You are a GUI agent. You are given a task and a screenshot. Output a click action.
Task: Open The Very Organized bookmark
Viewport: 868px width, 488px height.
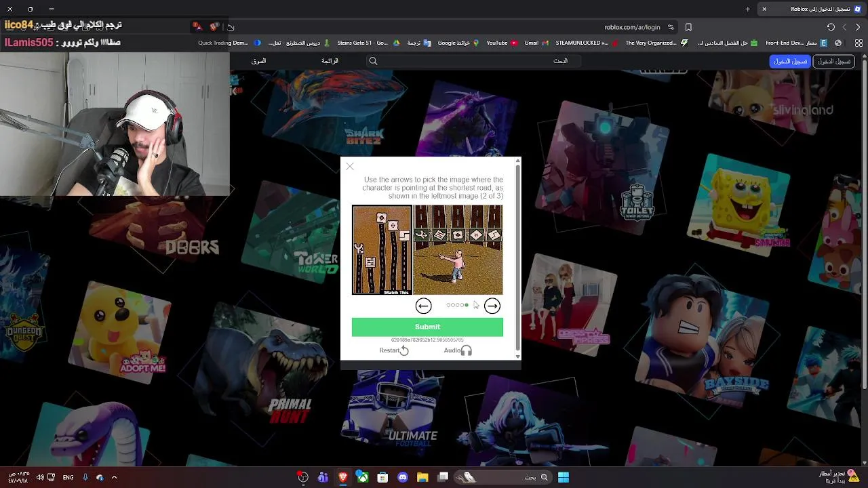(x=656, y=43)
